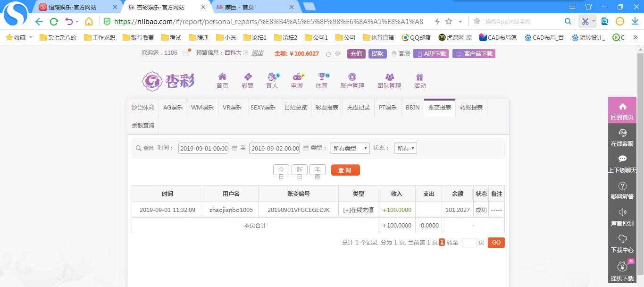Open 在线客服 in the right sidebar
Viewport: 644px width, 287px height.
point(622,138)
